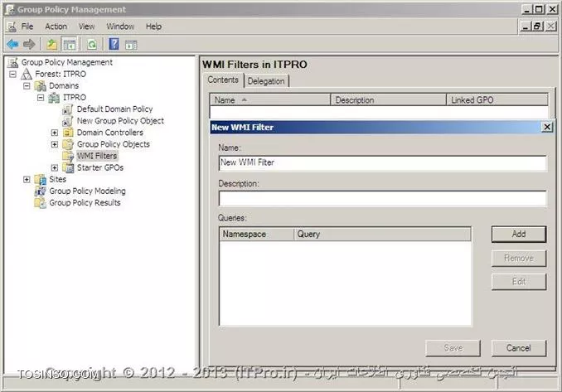Toggle the Show/Hide Console Tree icon
Screen dimensions: 562x392
pyautogui.click(x=69, y=45)
